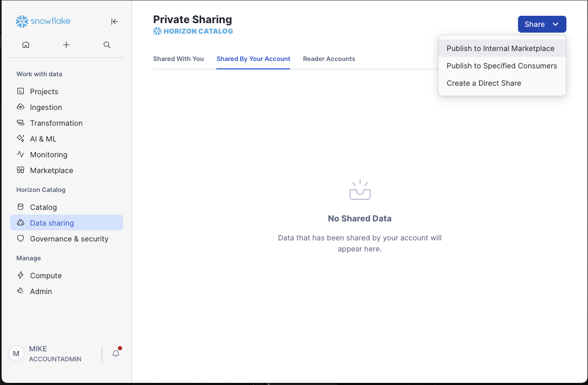Click the No Shared Data message
Image resolution: width=588 pixels, height=385 pixels.
pyautogui.click(x=360, y=218)
